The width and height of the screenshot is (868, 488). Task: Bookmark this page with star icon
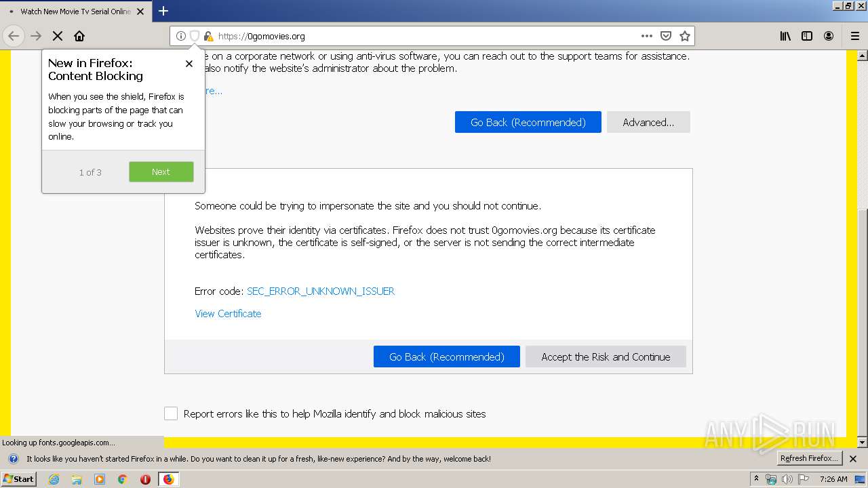point(685,36)
